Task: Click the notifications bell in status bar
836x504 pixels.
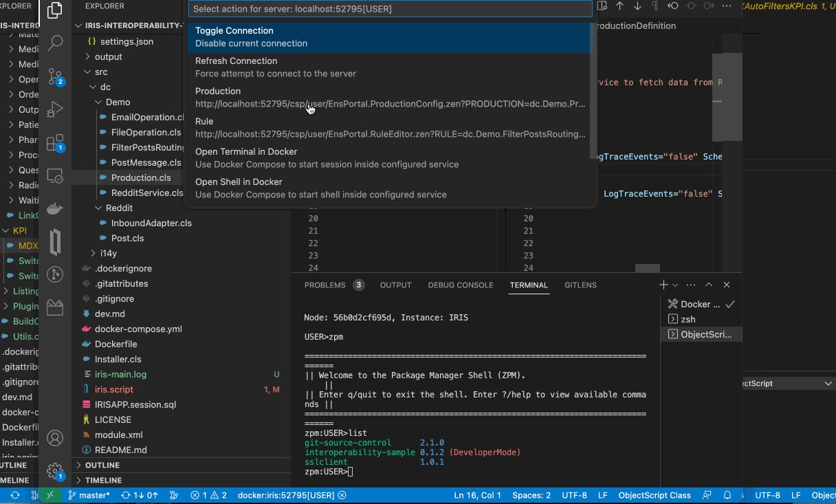Action: 727,495
